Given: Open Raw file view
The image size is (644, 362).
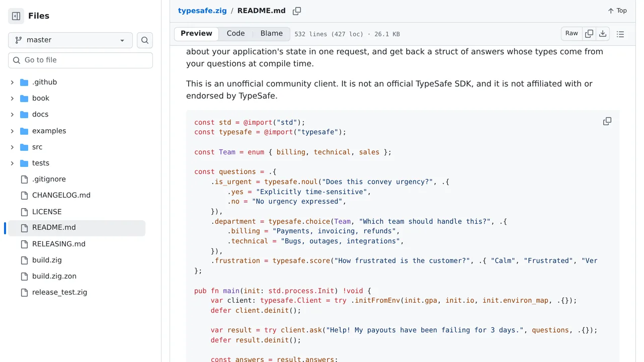Looking at the screenshot, I should [x=572, y=34].
